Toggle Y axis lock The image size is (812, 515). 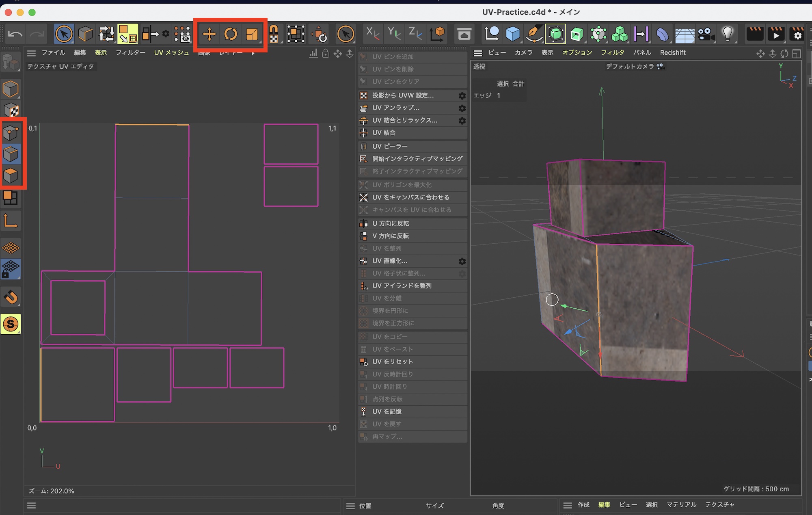coord(394,33)
